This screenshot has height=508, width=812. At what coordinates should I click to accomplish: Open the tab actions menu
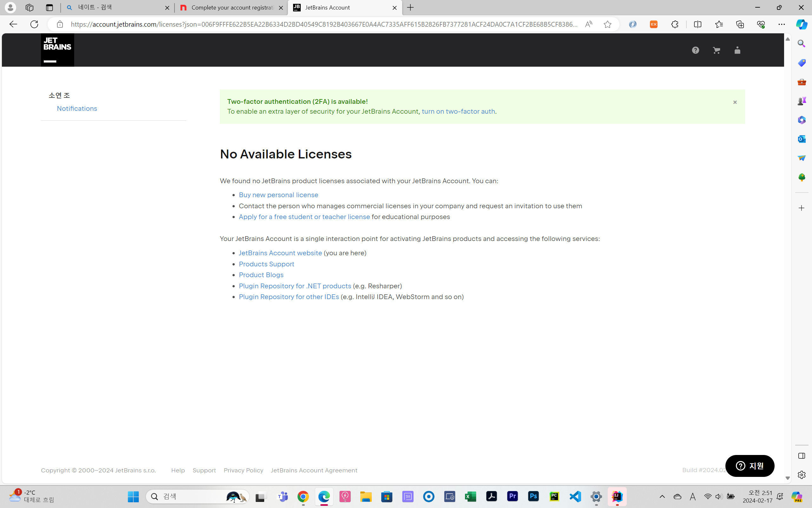49,7
